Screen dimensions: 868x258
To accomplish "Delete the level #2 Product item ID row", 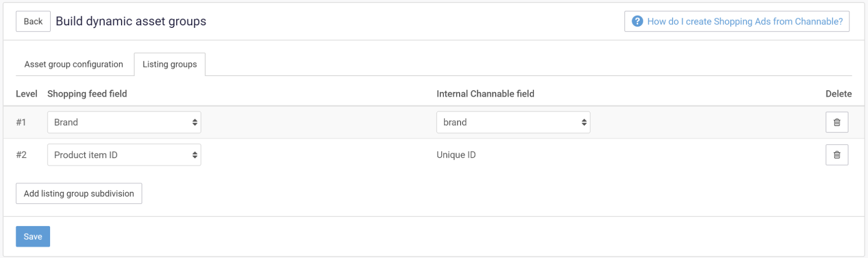I will coord(837,155).
